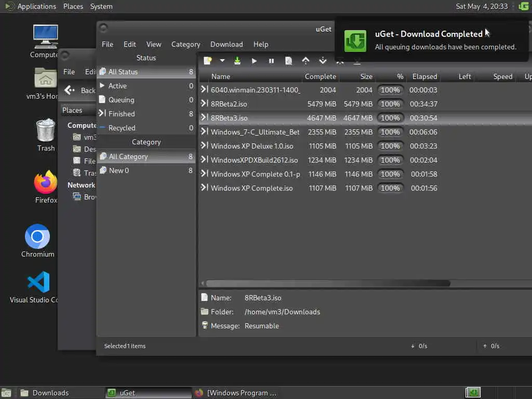Select the New 0 category
Screen dimensions: 532x399
pyautogui.click(x=146, y=170)
